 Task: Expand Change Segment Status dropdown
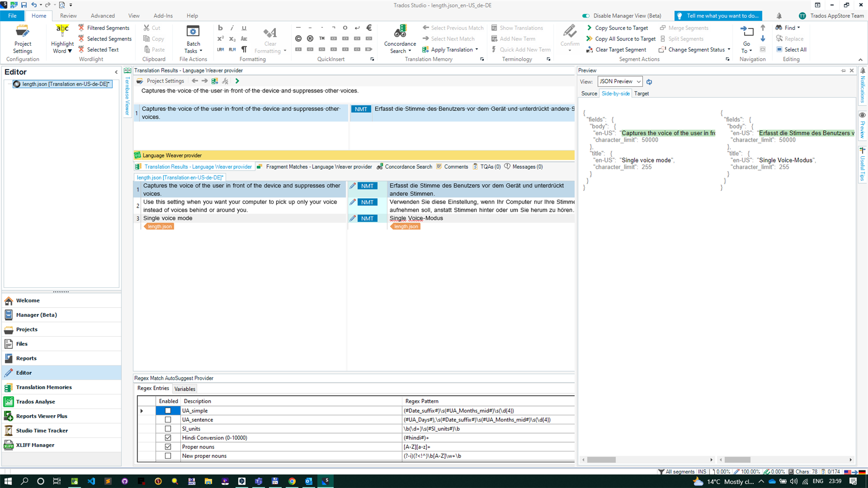[x=729, y=50]
